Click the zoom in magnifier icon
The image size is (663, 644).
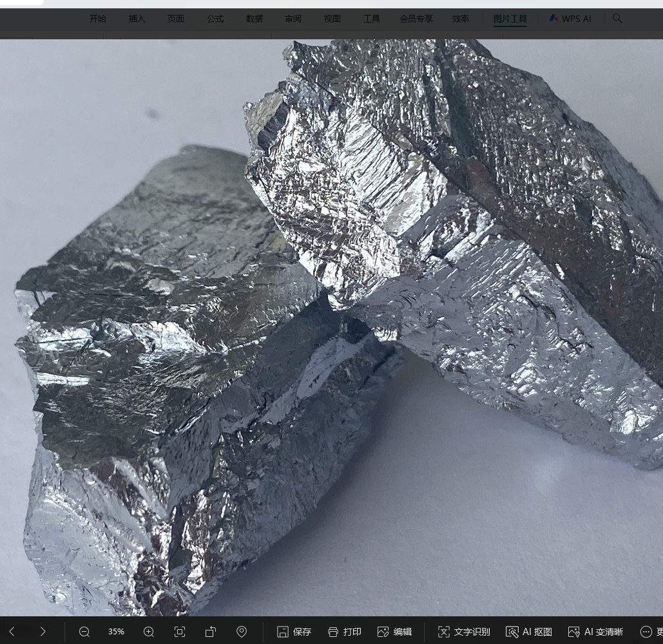149,632
